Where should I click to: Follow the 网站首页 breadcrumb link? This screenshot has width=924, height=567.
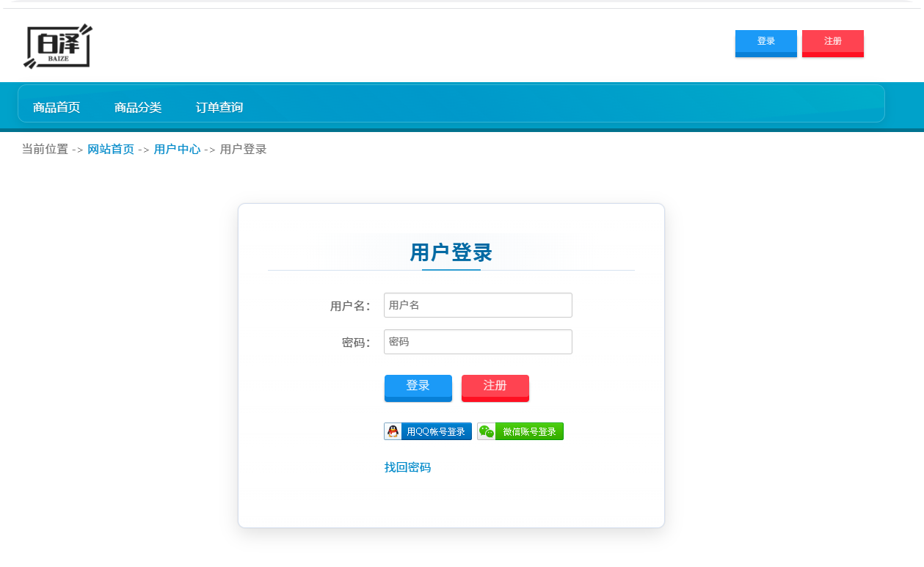(x=111, y=150)
